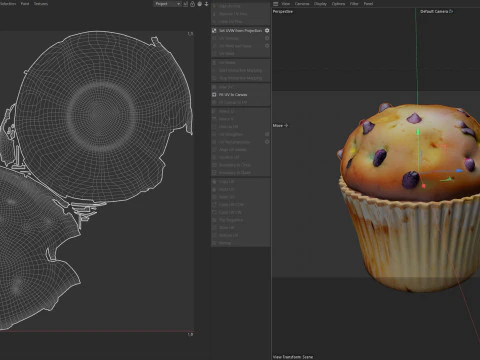
Task: Choose UV Weld and Relax command
Action: pyautogui.click(x=235, y=46)
